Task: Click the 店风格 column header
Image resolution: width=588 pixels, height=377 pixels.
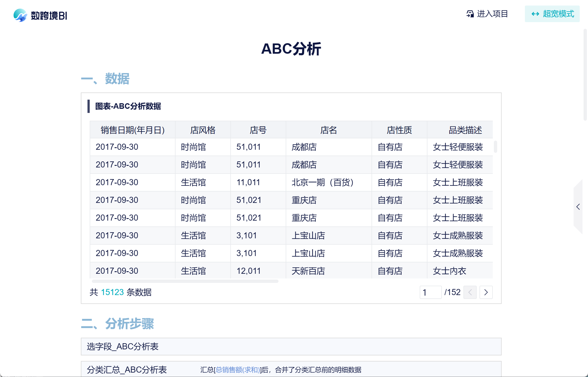Action: (203, 130)
